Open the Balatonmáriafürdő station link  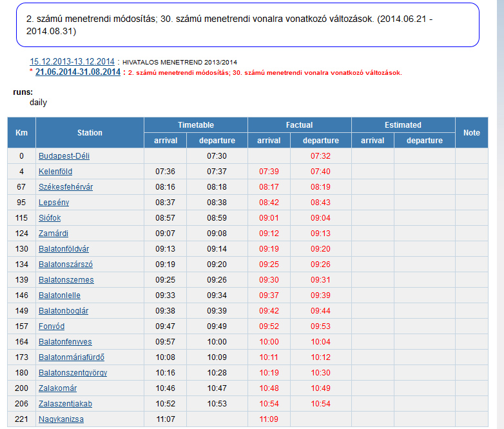[72, 357]
